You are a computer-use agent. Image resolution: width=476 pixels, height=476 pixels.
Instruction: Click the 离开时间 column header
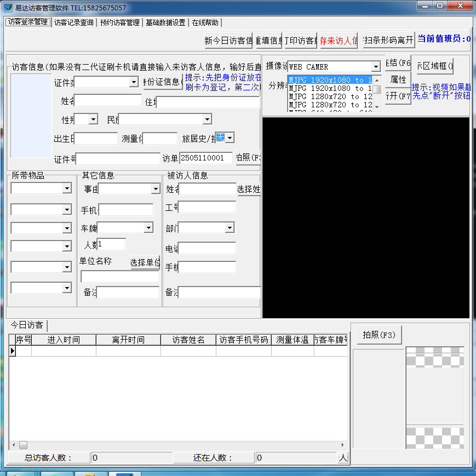[128, 340]
